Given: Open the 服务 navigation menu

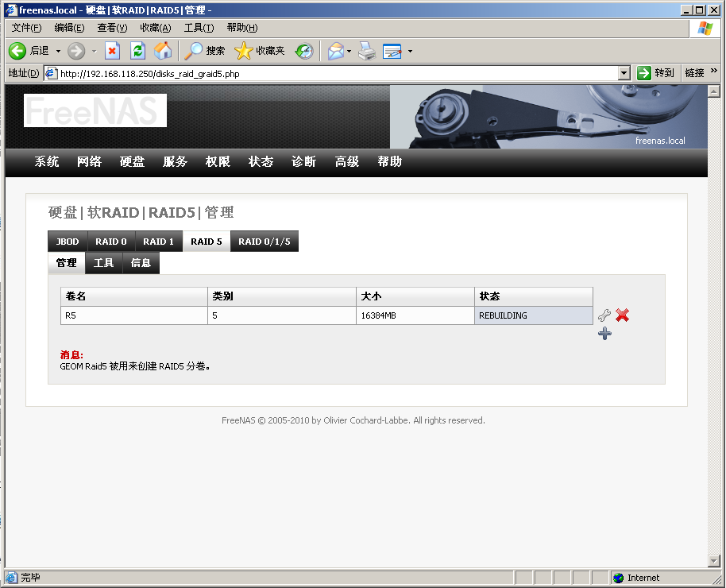Looking at the screenshot, I should point(175,161).
